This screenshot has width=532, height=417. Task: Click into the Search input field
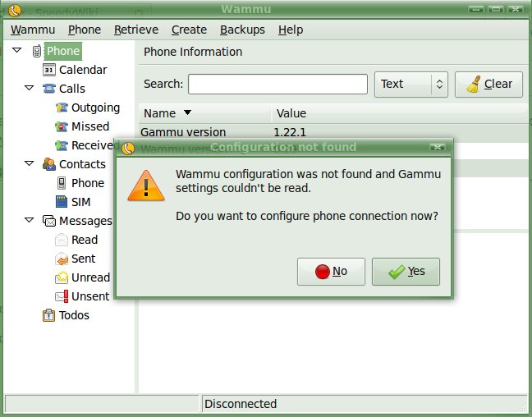point(277,85)
